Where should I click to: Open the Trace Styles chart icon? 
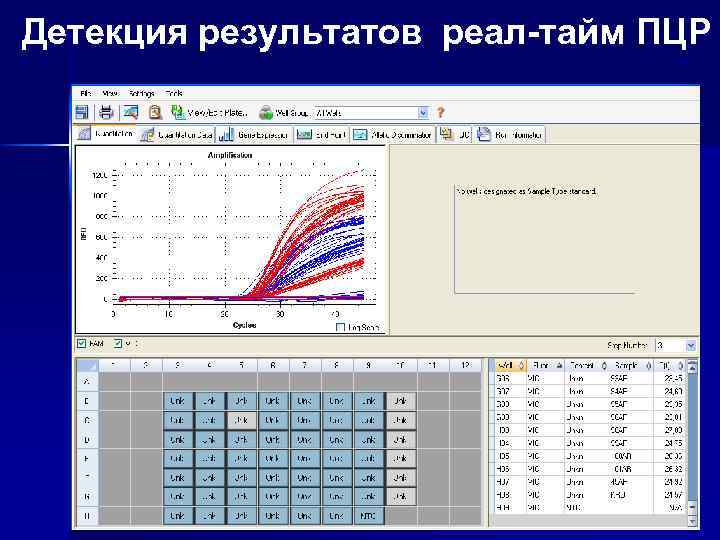tap(130, 112)
